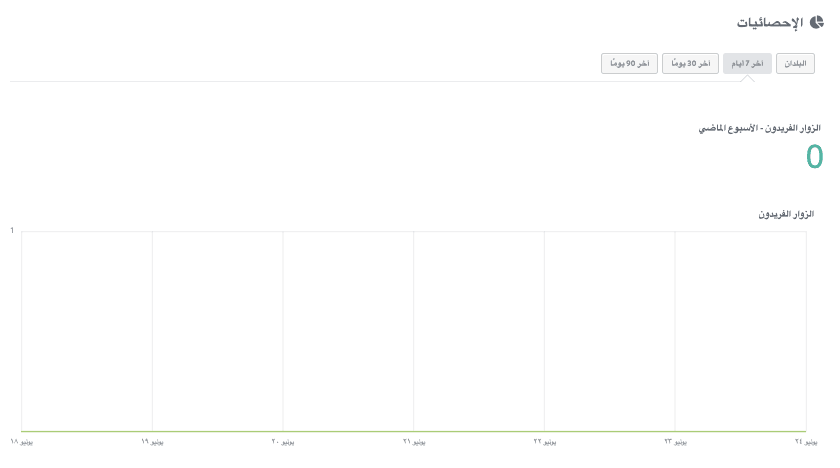Click the يونيو ٢٠ axis label

(x=283, y=442)
